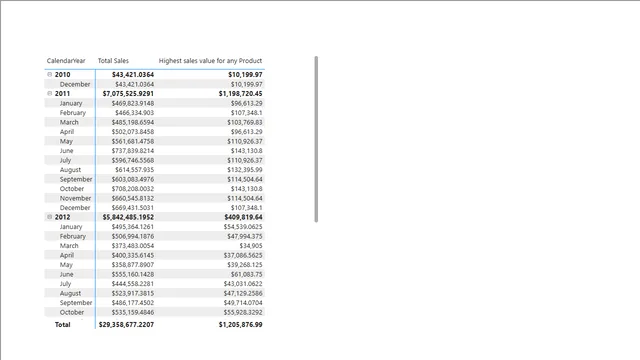Select the July label under 2011
The image size is (640, 360).
pos(65,160)
